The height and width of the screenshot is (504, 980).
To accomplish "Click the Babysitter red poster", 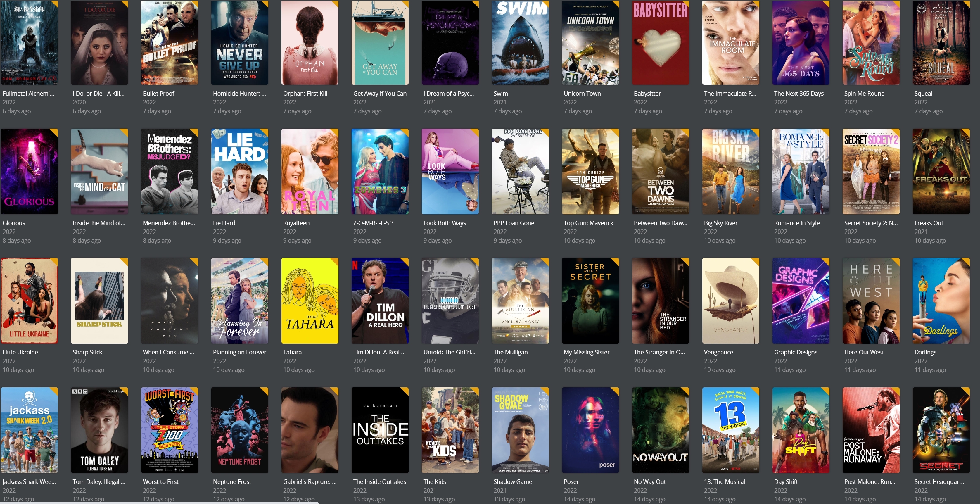I will click(x=661, y=42).
